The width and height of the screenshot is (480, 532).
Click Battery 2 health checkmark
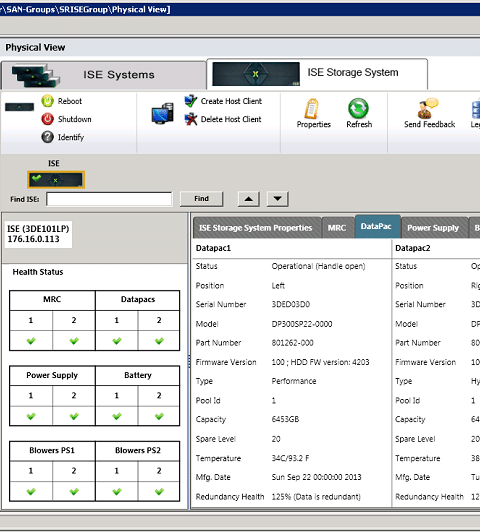[159, 416]
